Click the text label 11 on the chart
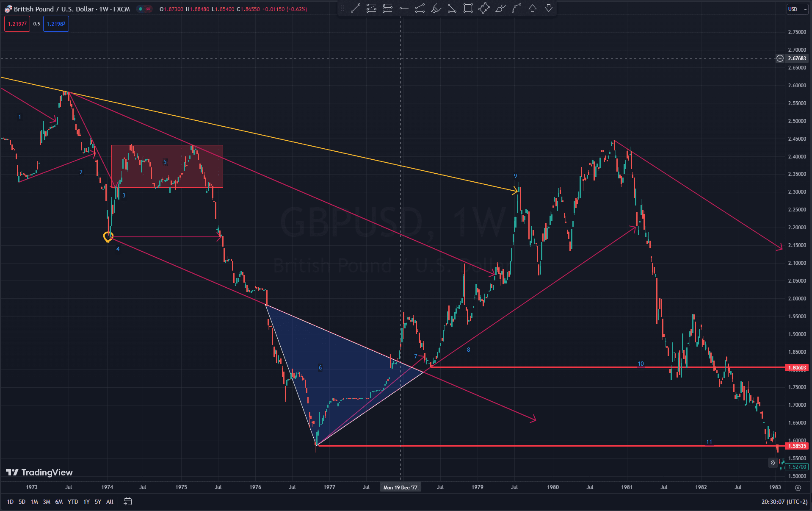 (709, 442)
